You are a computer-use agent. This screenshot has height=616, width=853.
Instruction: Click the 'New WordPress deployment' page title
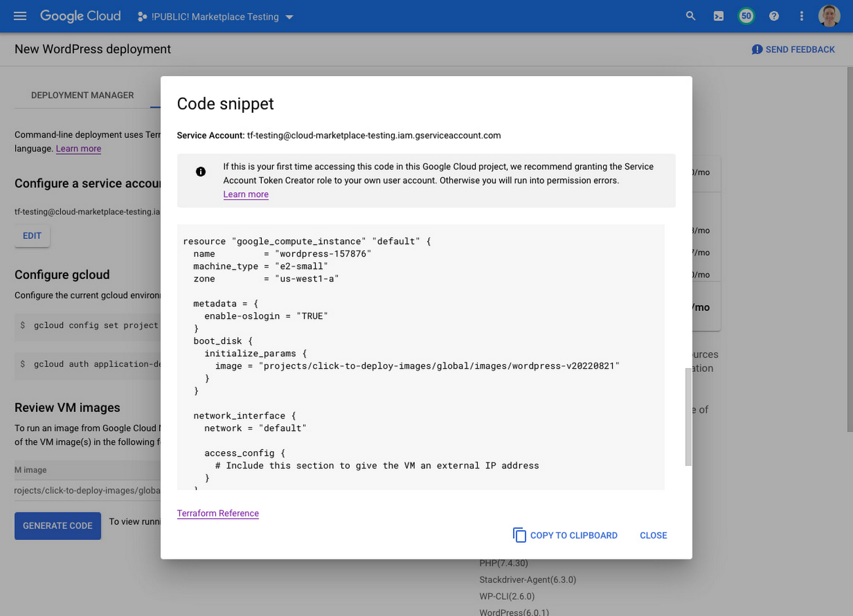93,49
